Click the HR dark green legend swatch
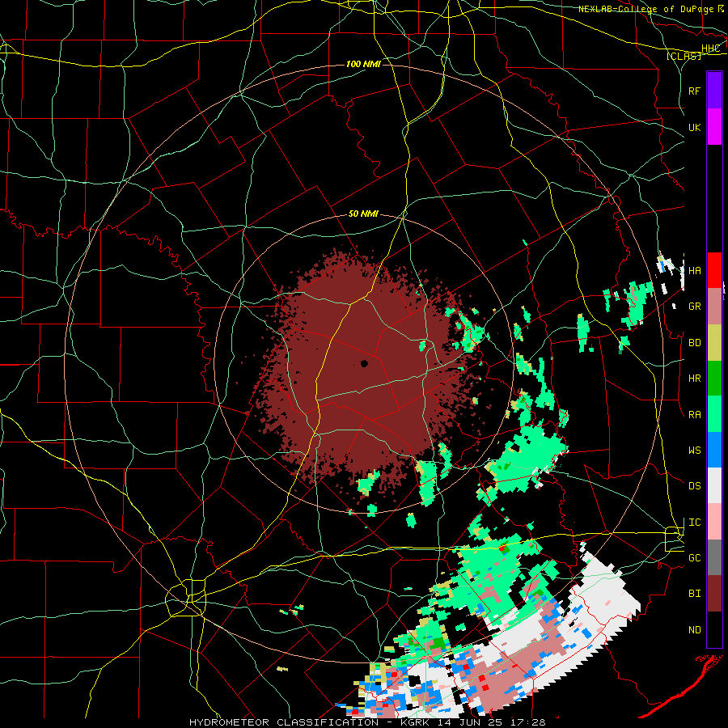 click(x=714, y=379)
